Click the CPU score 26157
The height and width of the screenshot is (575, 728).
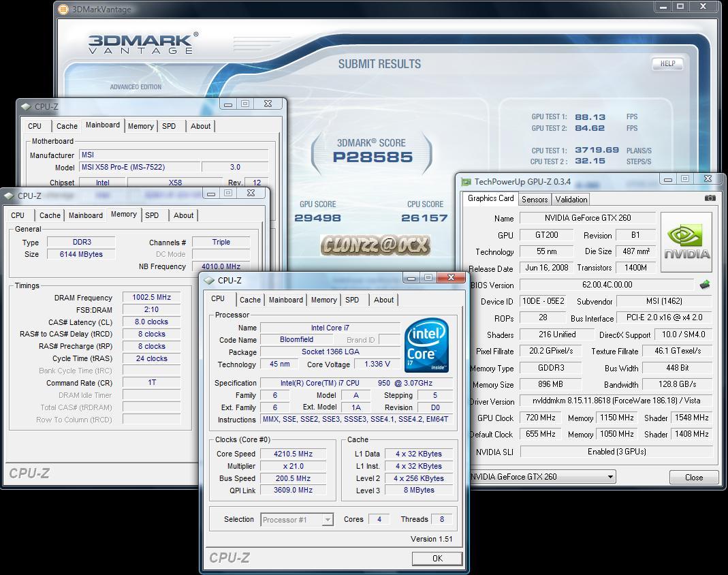[424, 218]
